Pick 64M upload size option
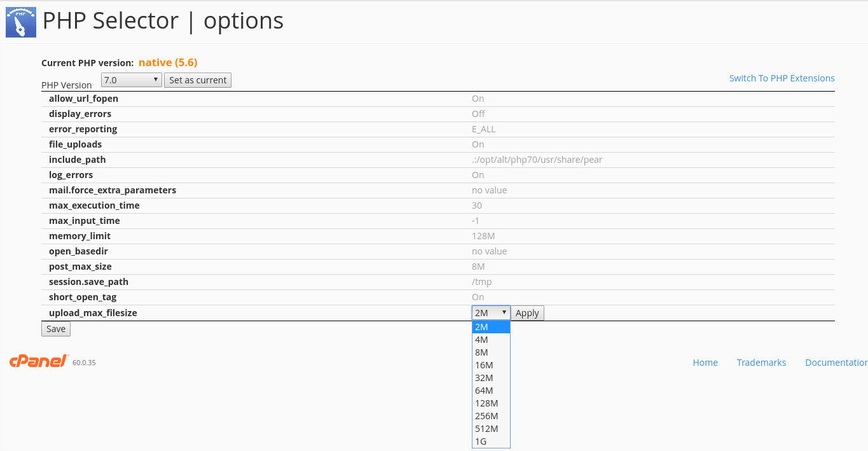The image size is (868, 451). pyautogui.click(x=491, y=391)
